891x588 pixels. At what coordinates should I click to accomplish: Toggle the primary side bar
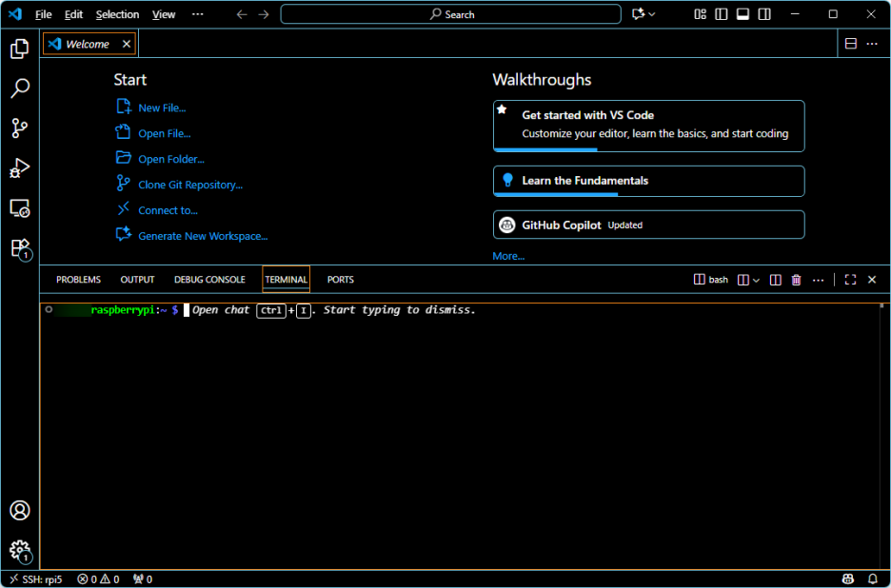pyautogui.click(x=722, y=14)
